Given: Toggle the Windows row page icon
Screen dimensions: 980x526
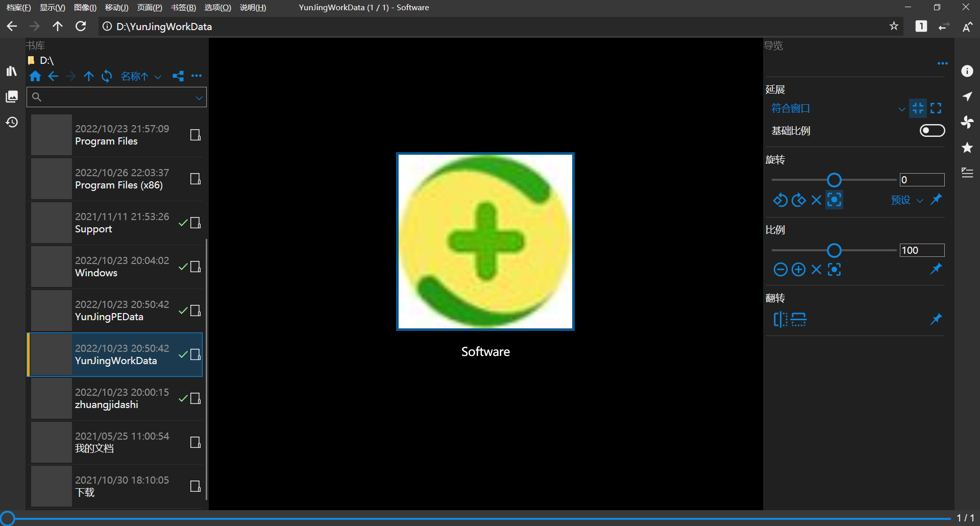Looking at the screenshot, I should [x=195, y=267].
